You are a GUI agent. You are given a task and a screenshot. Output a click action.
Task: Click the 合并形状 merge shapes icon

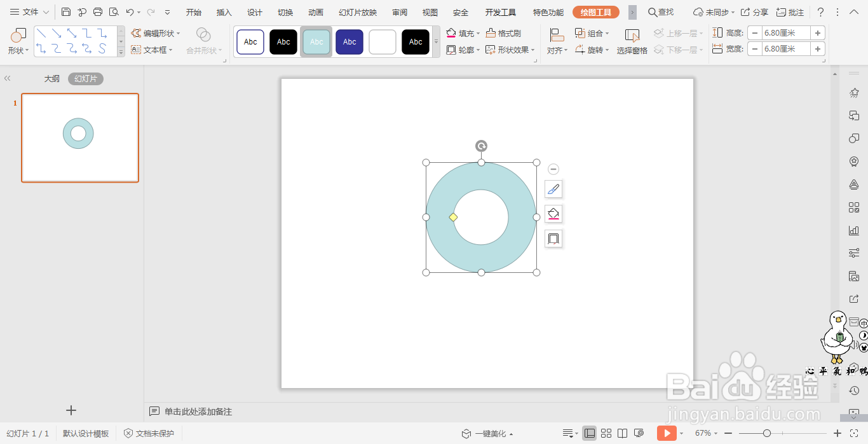click(203, 34)
